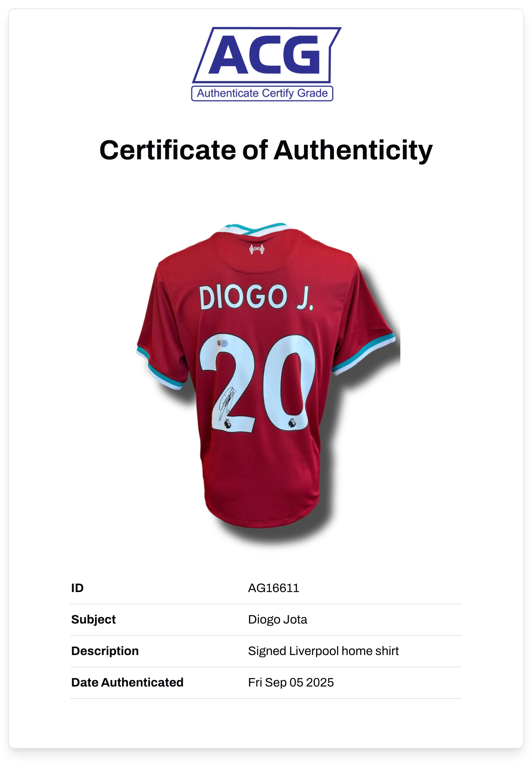This screenshot has height=761, width=532.
Task: Click the "Certificate of Authenticity" heading
Action: [266, 150]
